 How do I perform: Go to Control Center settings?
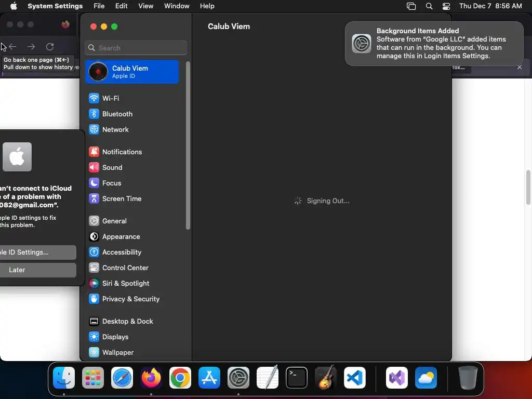pyautogui.click(x=132, y=268)
